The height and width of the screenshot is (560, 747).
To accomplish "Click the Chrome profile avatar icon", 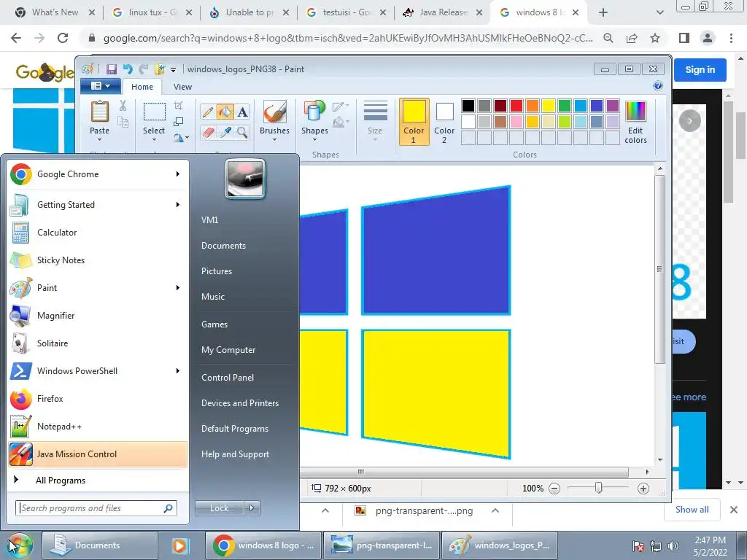I will 708,38.
